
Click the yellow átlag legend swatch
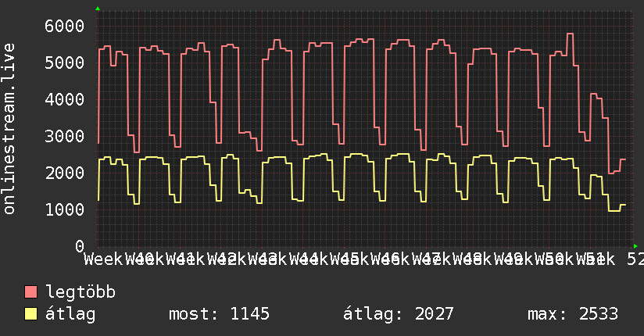tap(30, 313)
